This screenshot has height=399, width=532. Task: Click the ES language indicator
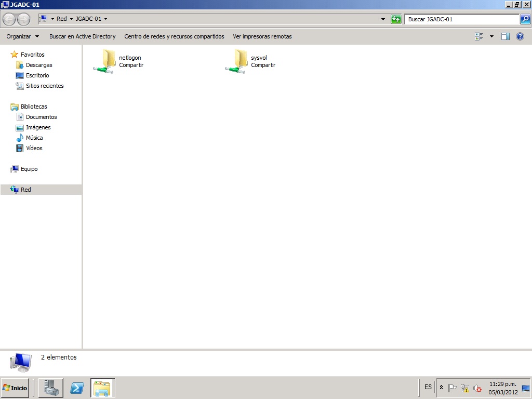click(x=428, y=387)
